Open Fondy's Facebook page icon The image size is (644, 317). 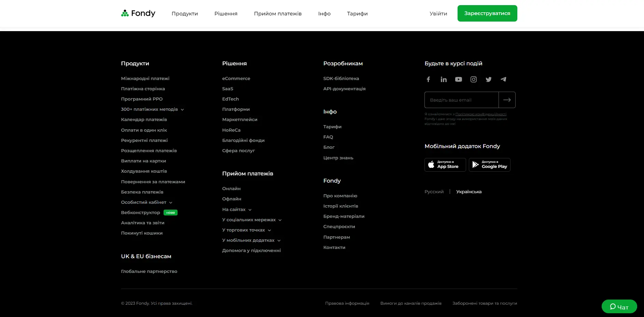point(428,79)
